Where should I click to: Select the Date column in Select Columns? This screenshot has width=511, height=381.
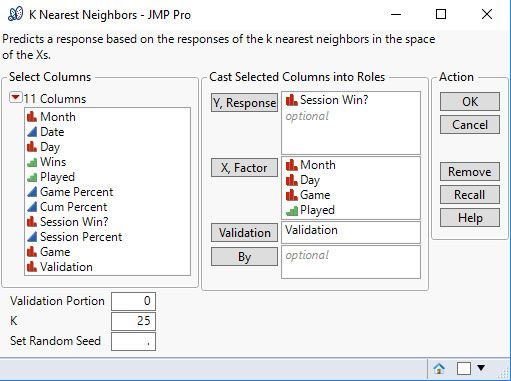(x=52, y=132)
